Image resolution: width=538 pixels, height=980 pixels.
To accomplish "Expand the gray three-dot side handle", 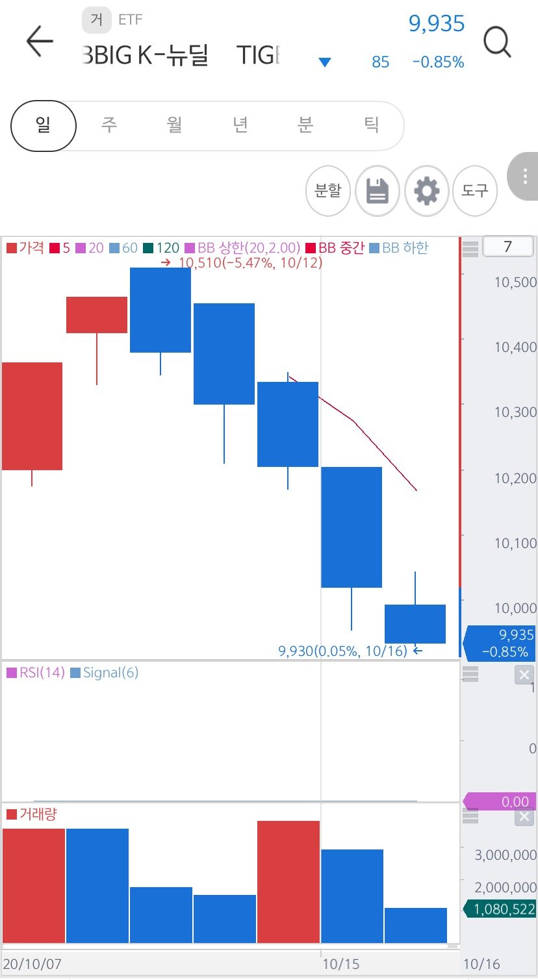I will (x=524, y=177).
